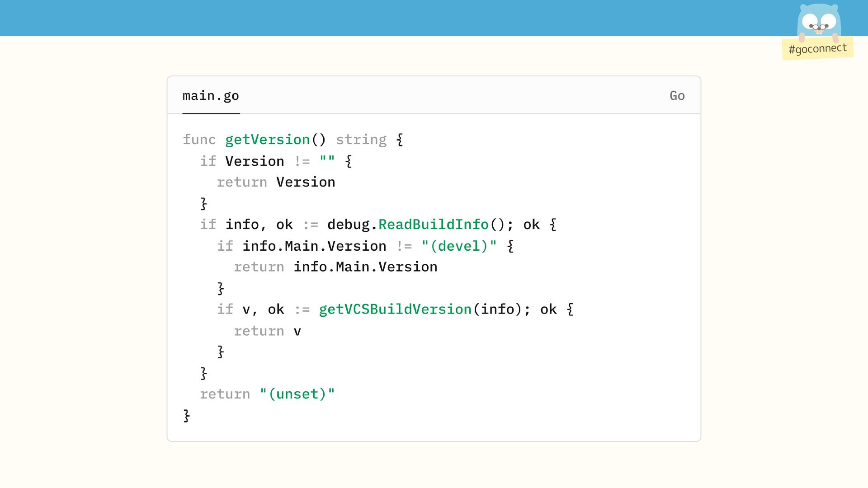Click the return info.Main.Version line
The width and height of the screenshot is (868, 488).
click(x=335, y=267)
